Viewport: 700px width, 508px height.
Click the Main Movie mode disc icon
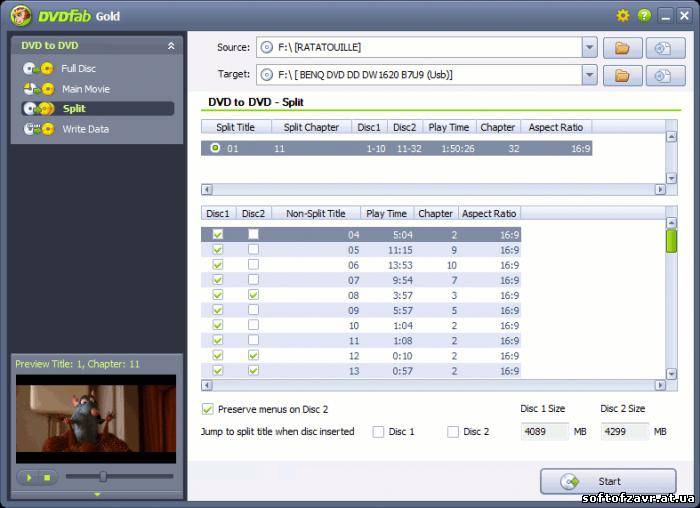[38, 89]
